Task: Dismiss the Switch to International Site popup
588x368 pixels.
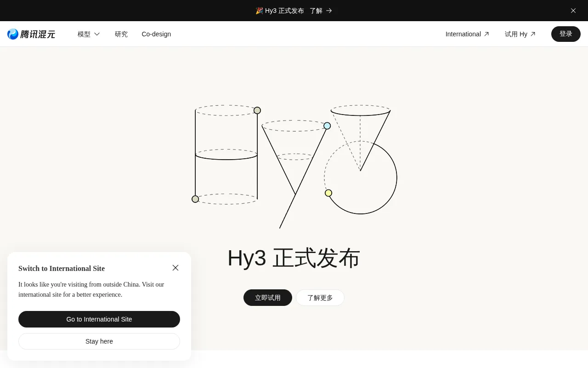Action: (175, 268)
